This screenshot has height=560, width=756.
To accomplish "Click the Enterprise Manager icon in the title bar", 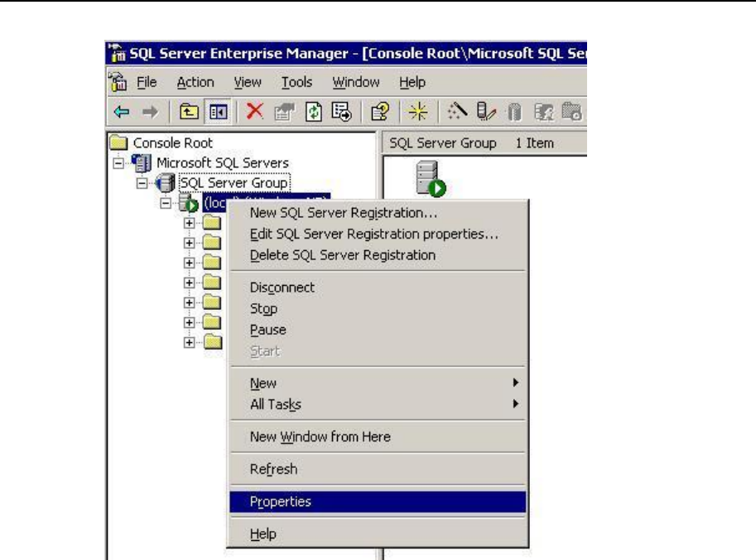I will 117,52.
